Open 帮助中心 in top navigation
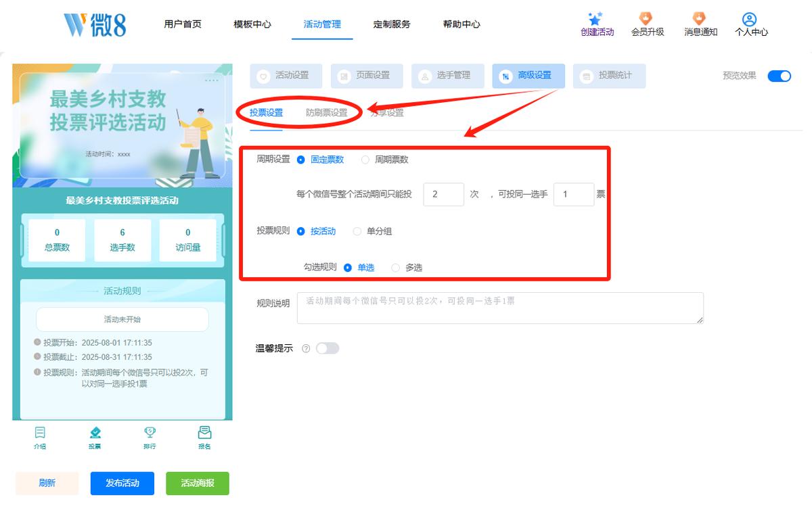The height and width of the screenshot is (516, 812). tap(461, 24)
